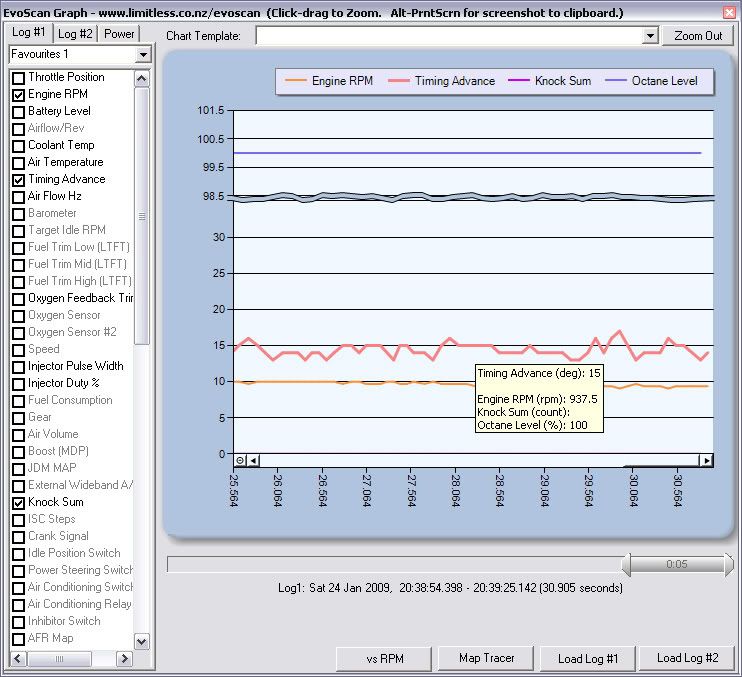Click the Octane Level legend entry
This screenshot has width=742, height=677.
[651, 81]
